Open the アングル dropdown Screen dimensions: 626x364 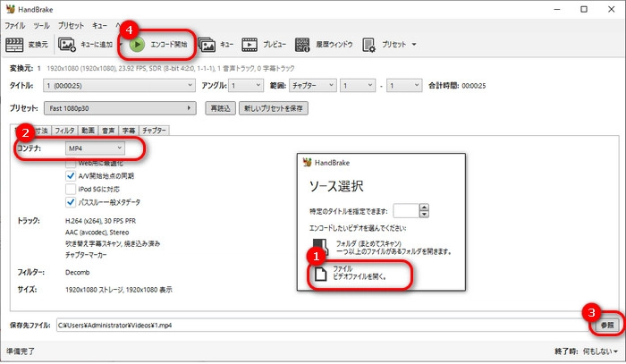(246, 86)
